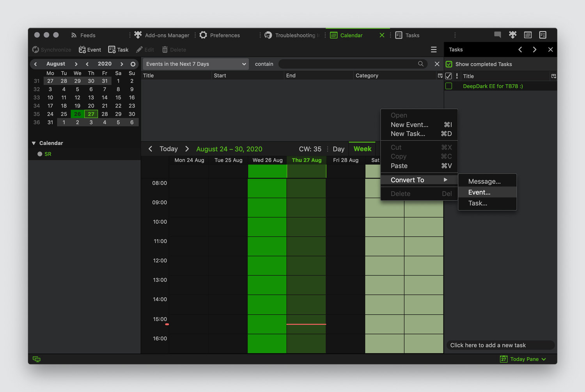The width and height of the screenshot is (585, 392).
Task: Sort events by Category column
Action: point(395,76)
